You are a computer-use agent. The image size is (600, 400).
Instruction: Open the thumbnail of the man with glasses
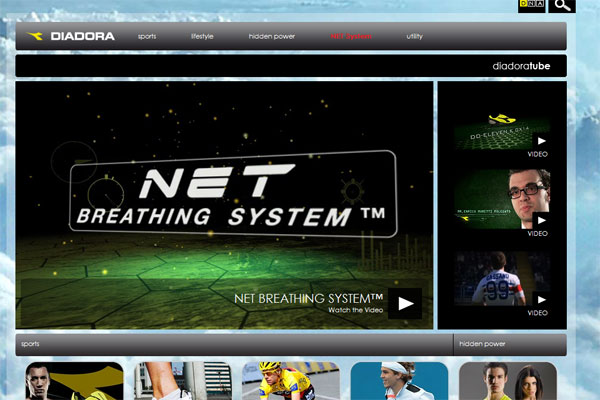502,199
